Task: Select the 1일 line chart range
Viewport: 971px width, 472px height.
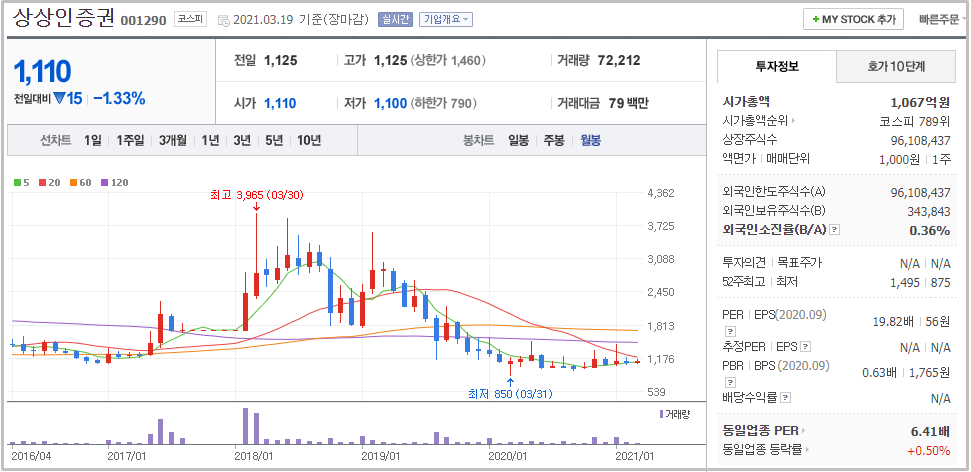Action: pyautogui.click(x=93, y=141)
